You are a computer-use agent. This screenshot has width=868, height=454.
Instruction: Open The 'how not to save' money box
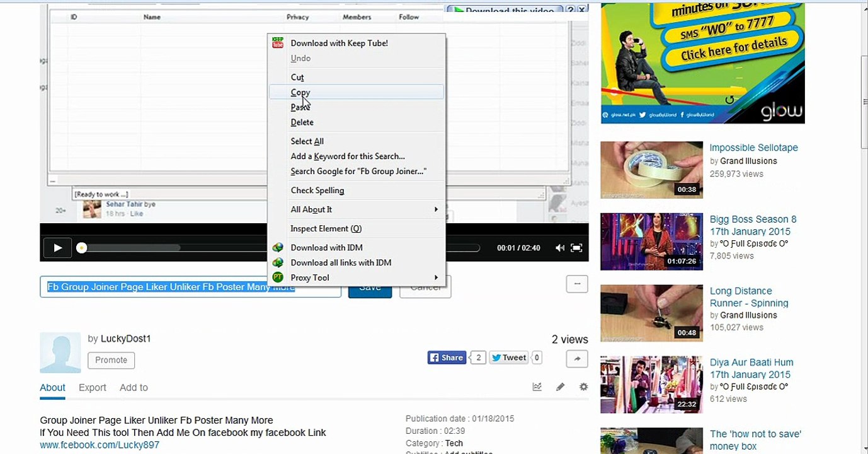pyautogui.click(x=755, y=440)
